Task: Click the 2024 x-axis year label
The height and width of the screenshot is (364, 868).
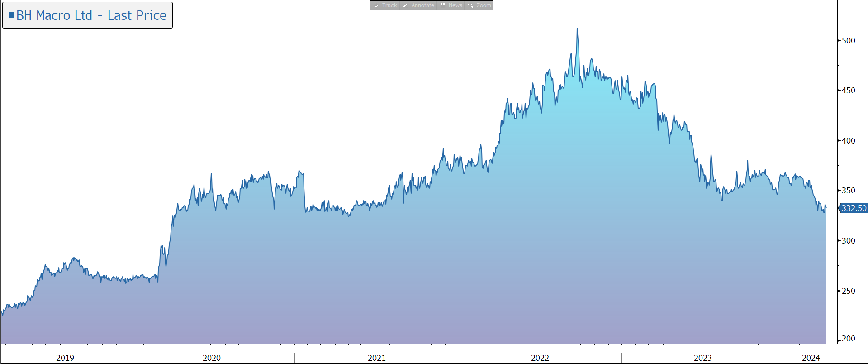Action: [x=811, y=358]
